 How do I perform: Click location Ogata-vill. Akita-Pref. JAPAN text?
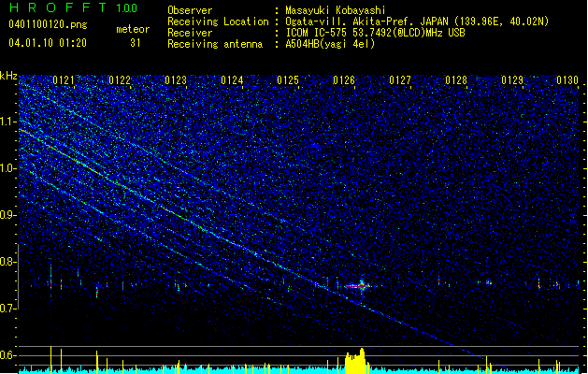(x=366, y=22)
